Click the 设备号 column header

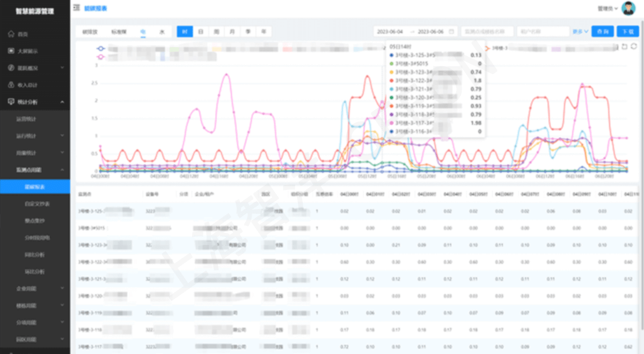click(152, 194)
